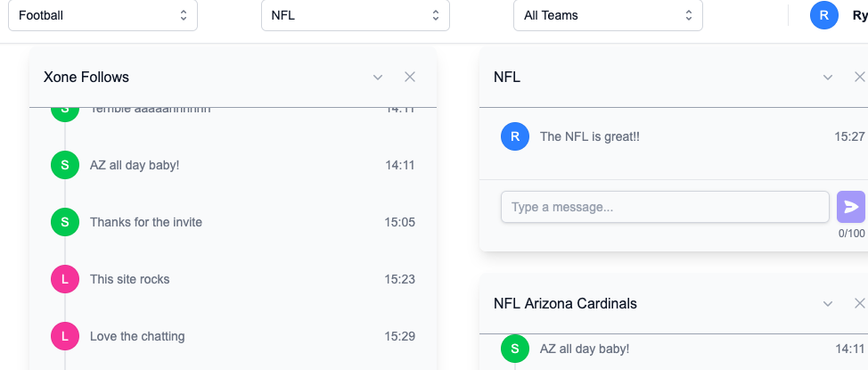Click the blue R profile avatar in header
Image resolution: width=868 pixels, height=370 pixels.
(x=823, y=15)
